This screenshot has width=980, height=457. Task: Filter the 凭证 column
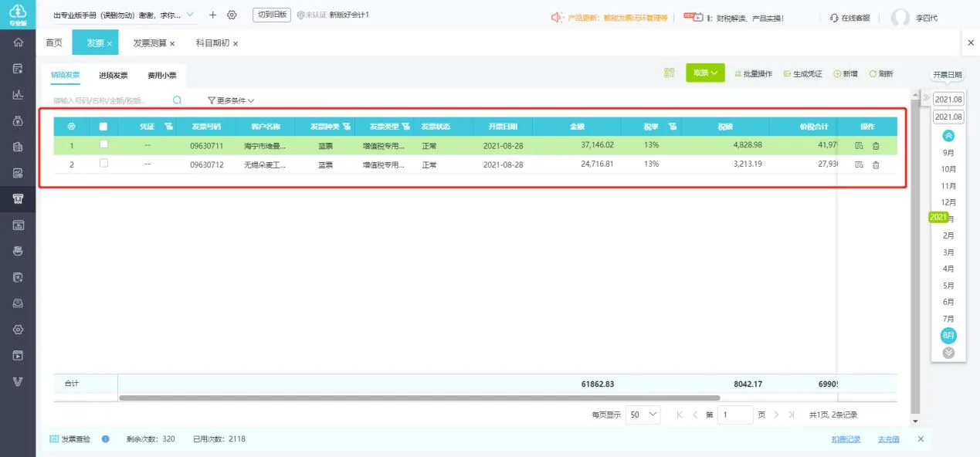pyautogui.click(x=168, y=126)
